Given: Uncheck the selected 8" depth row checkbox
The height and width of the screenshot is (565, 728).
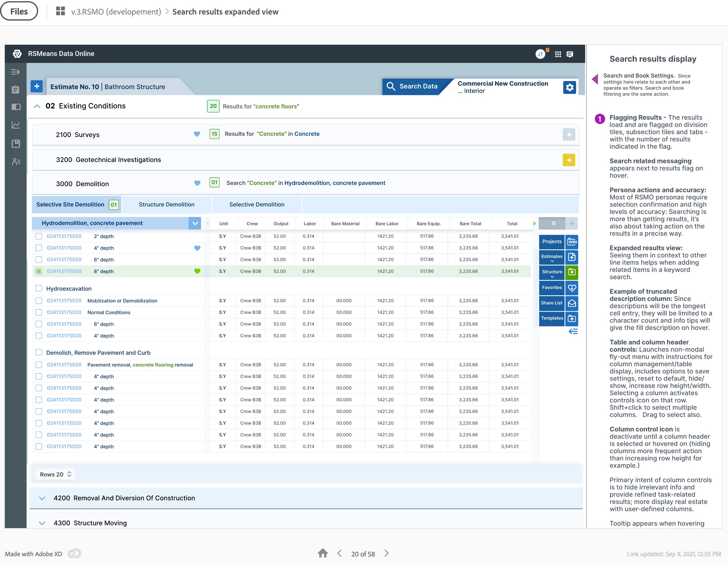Looking at the screenshot, I should coord(39,271).
